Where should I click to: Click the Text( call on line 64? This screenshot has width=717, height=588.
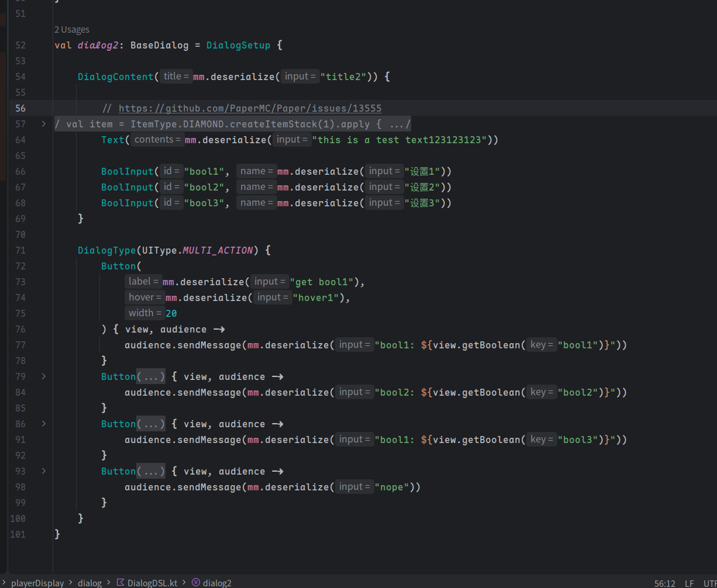pos(113,140)
